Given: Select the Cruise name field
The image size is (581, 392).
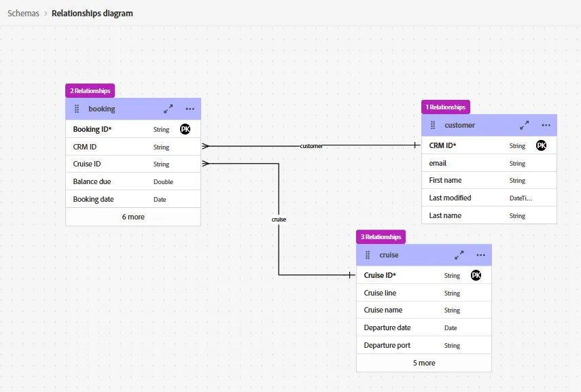Looking at the screenshot, I should click(424, 310).
